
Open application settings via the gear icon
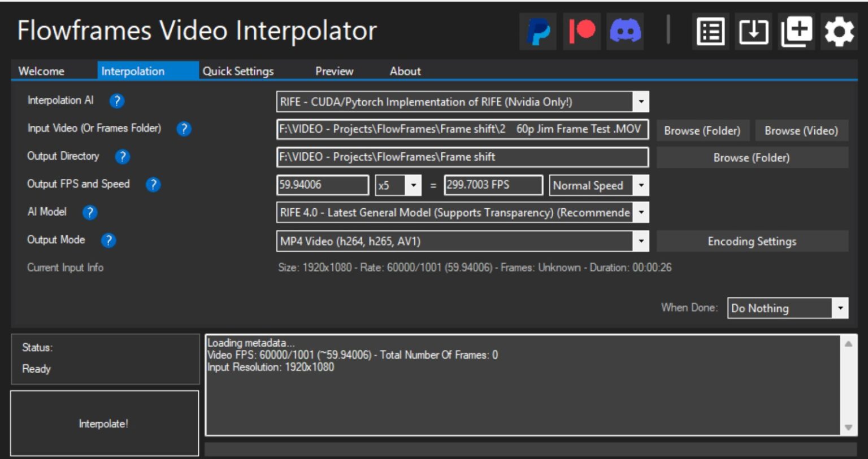coord(839,31)
